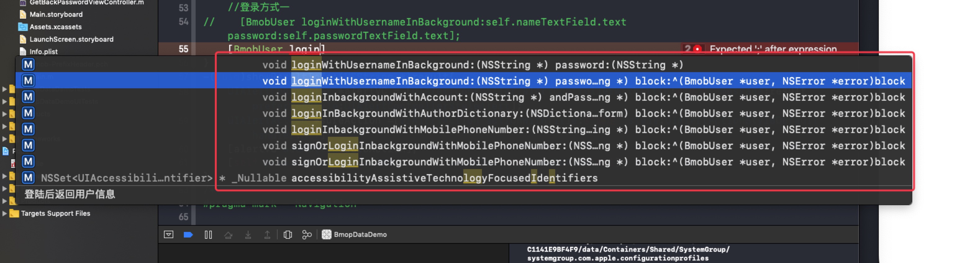Screen dimensions: 980x263
Task: Click the BmopDataDemo app icon in debug bar
Action: [x=326, y=234]
